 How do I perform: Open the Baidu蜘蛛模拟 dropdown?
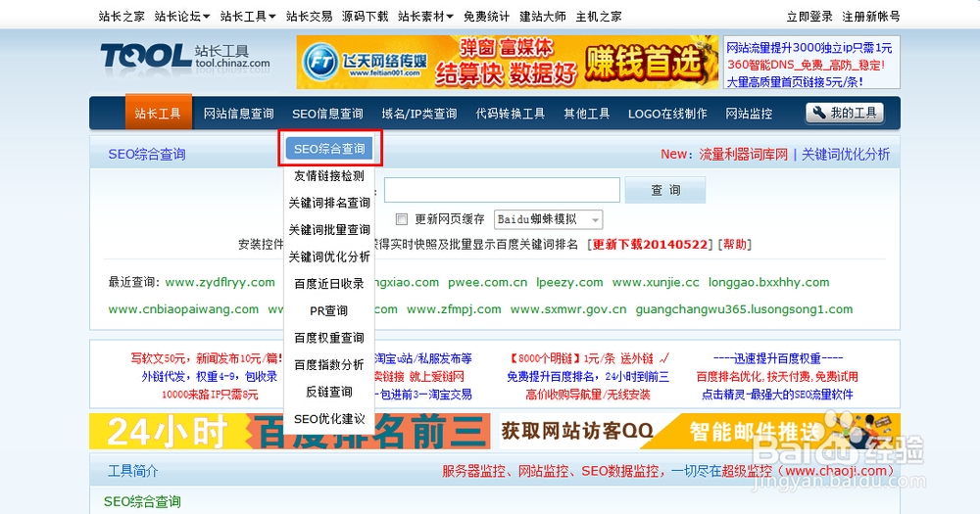[x=548, y=219]
